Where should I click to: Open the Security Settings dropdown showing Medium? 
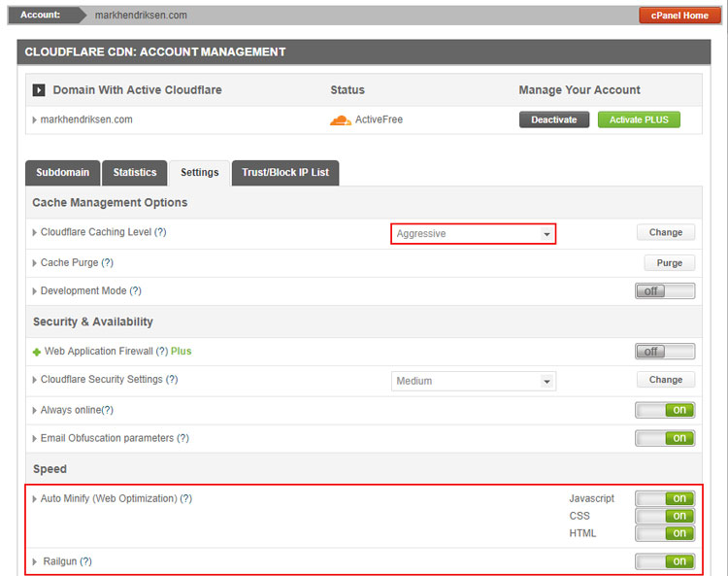point(473,382)
